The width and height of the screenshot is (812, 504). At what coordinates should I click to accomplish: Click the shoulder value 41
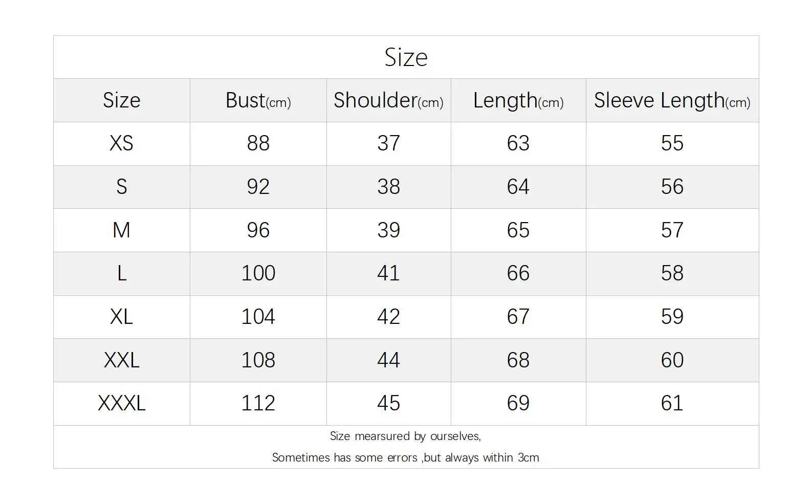coord(388,273)
